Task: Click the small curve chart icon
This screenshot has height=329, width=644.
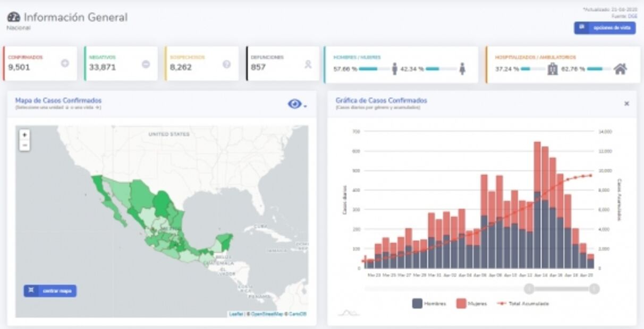Action: pos(348,313)
